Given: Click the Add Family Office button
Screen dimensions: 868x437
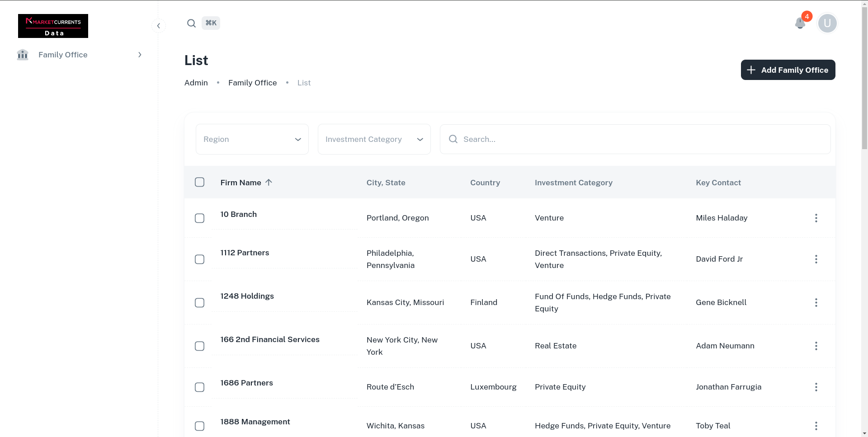Looking at the screenshot, I should pos(788,70).
